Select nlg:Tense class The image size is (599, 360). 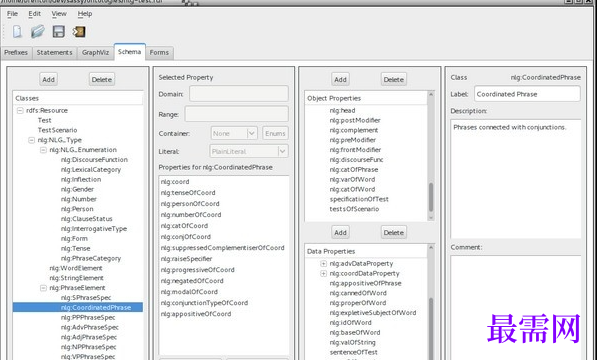click(75, 248)
